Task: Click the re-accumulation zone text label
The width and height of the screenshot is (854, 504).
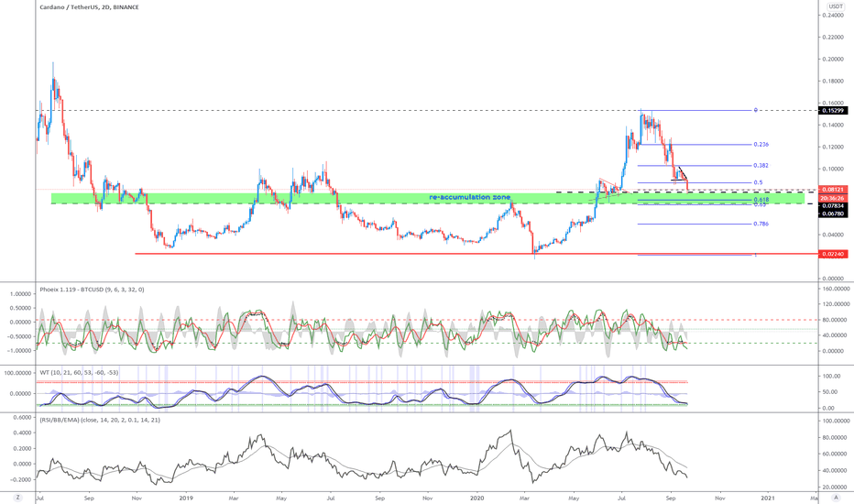Action: coord(469,197)
